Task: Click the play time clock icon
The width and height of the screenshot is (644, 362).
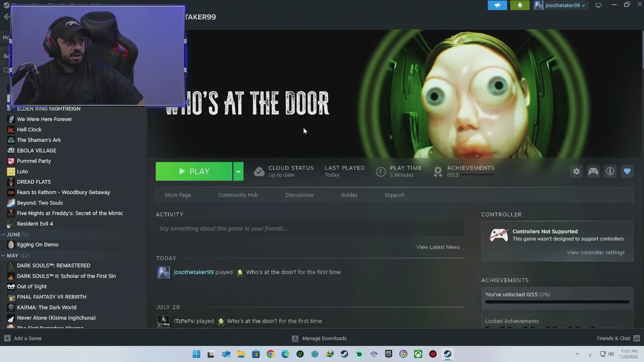Action: tap(381, 171)
